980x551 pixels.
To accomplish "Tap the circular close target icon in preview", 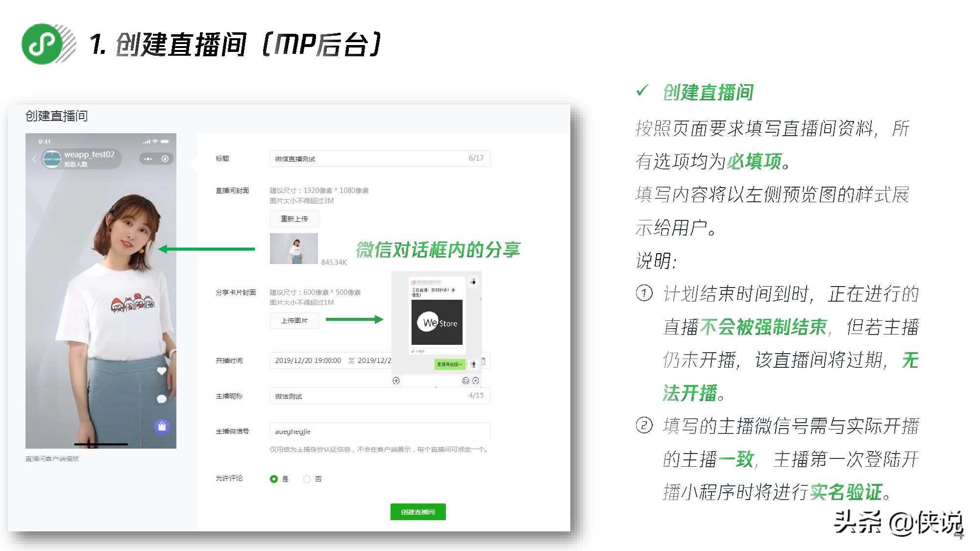I will pos(165,159).
